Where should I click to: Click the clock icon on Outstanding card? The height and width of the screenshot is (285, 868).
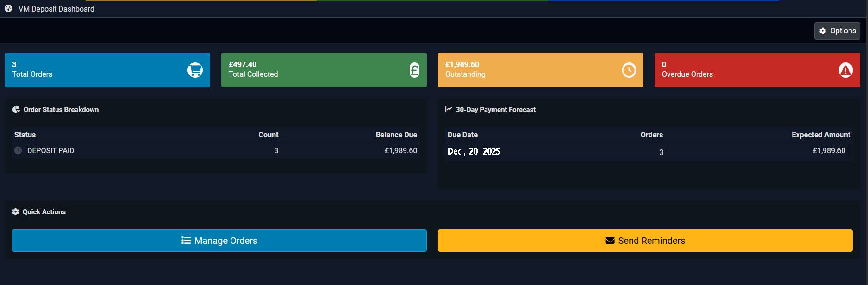pyautogui.click(x=629, y=70)
